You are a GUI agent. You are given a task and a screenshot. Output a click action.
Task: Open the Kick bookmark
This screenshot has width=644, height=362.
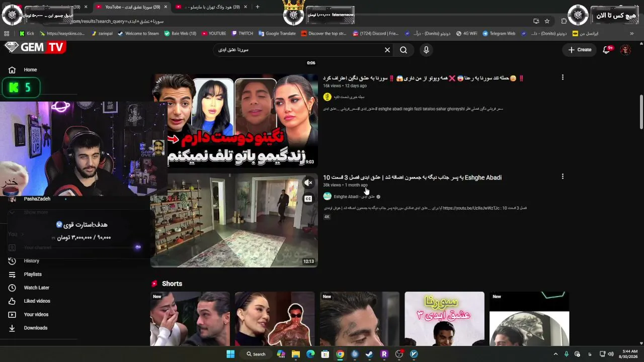coord(27,34)
